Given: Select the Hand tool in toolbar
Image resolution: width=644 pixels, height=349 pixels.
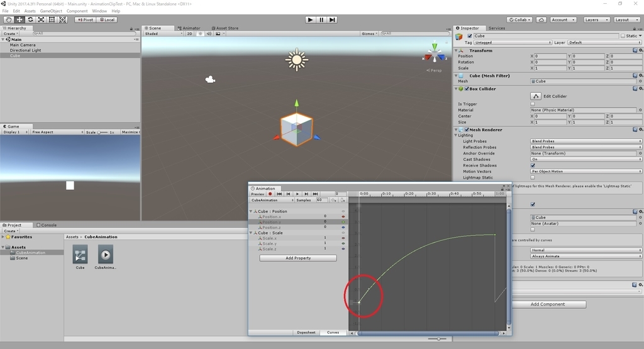Looking at the screenshot, I should coord(8,19).
